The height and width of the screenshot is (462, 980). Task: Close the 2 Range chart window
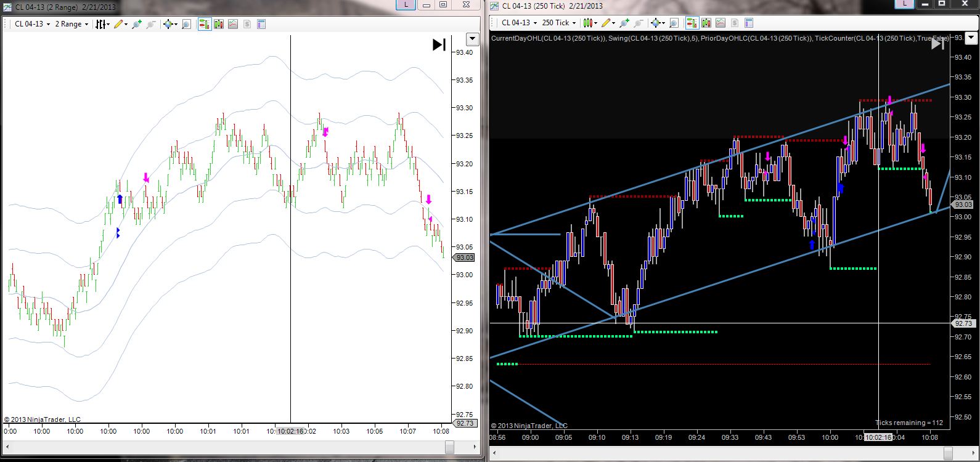pos(466,5)
